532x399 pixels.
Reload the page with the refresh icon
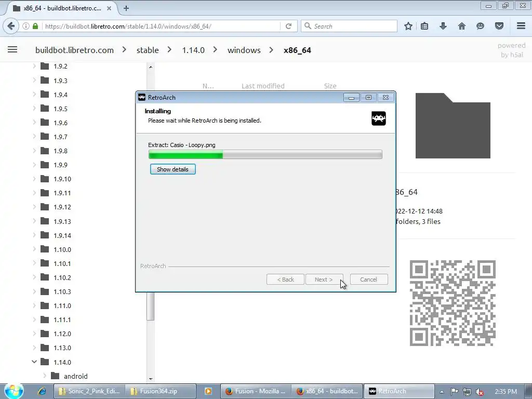(289, 26)
